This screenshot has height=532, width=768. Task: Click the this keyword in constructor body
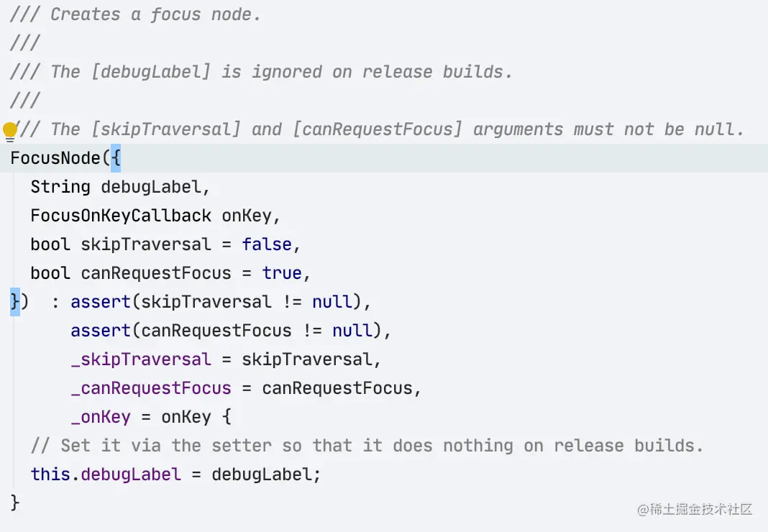coord(50,474)
